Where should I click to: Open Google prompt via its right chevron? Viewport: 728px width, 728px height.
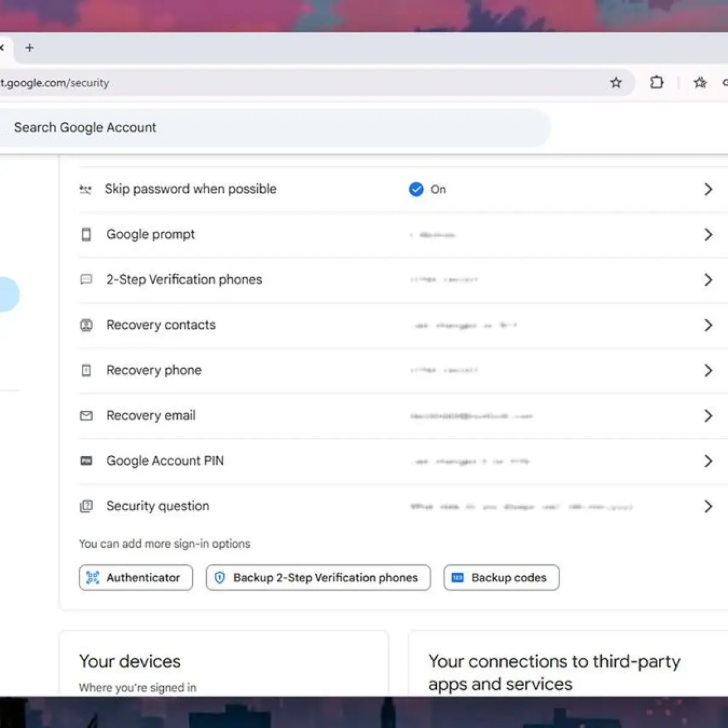coord(708,235)
